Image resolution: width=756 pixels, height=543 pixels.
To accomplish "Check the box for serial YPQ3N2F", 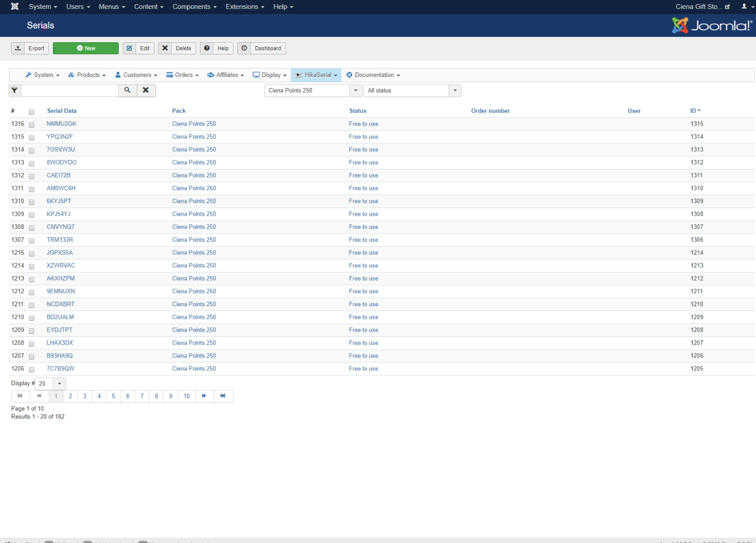I will 31,138.
